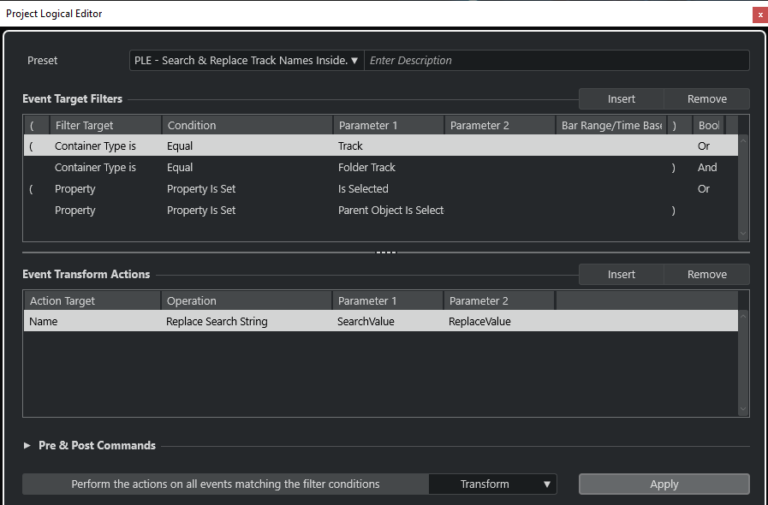Insert a new Event Target Filter

[x=621, y=99]
